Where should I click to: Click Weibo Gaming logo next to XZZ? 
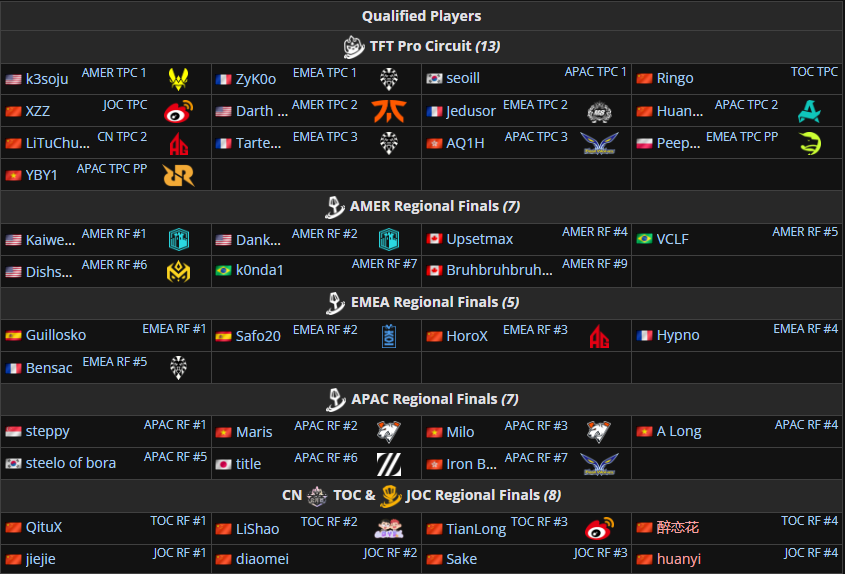[x=178, y=111]
